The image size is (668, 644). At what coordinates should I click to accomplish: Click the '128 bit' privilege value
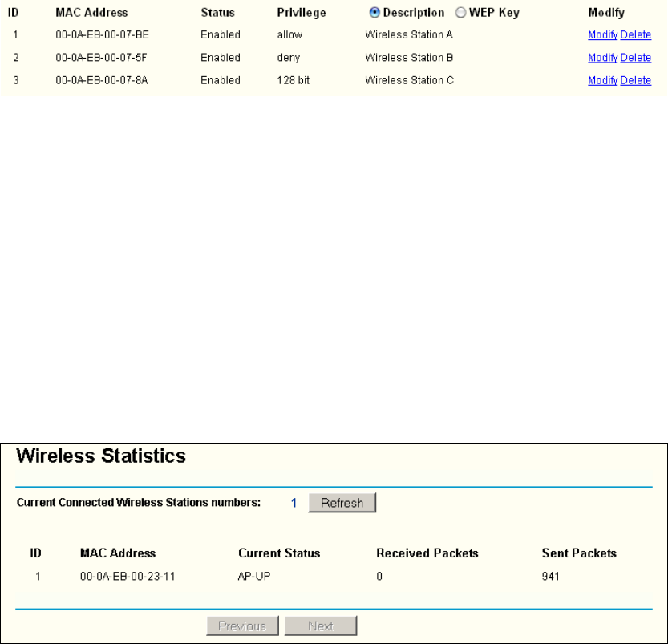[x=294, y=80]
